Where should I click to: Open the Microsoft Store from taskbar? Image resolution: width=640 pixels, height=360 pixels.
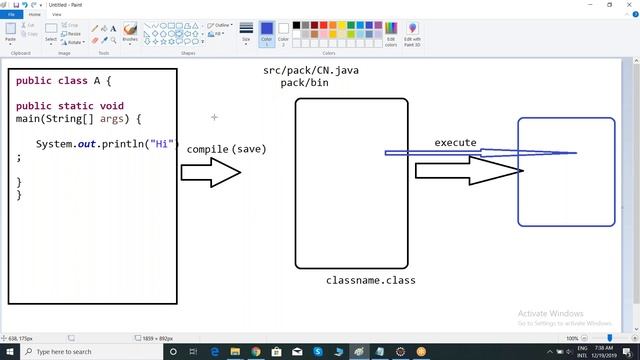point(276,351)
